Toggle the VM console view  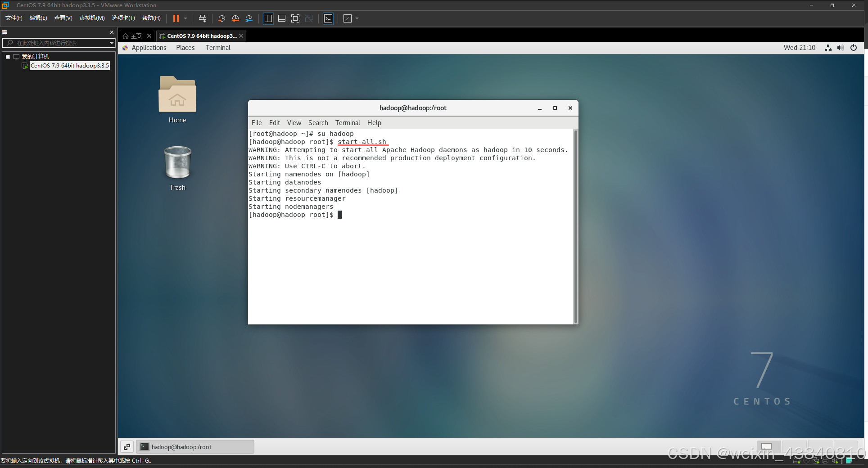[328, 18]
